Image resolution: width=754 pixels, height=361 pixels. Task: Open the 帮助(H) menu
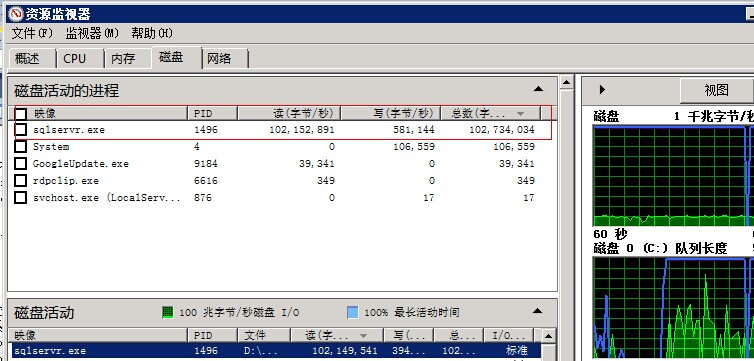(x=152, y=33)
